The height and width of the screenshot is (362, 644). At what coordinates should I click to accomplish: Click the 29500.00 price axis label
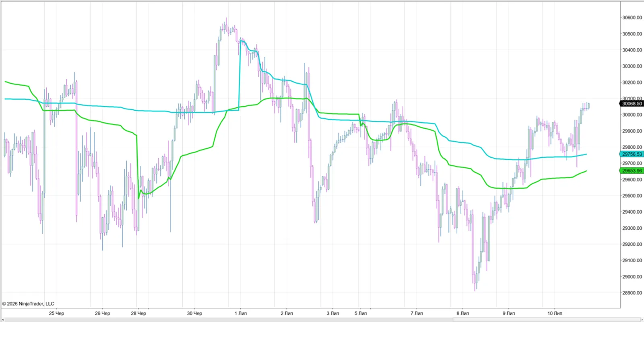(632, 196)
